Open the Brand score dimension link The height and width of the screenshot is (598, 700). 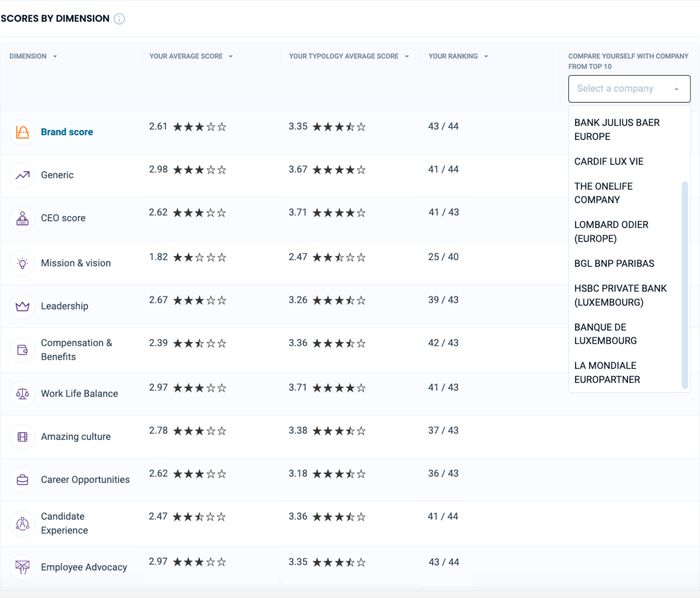tap(67, 132)
